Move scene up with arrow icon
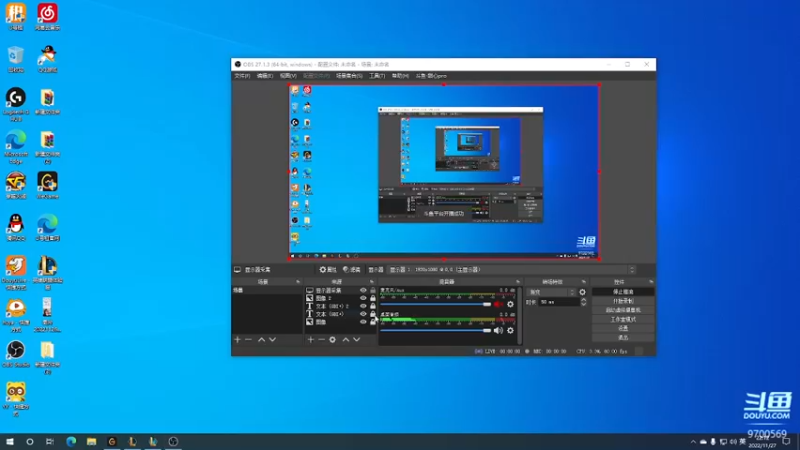 coord(261,339)
